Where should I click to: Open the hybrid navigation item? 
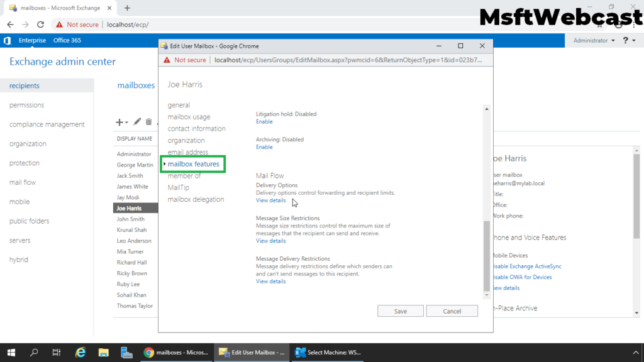coord(18,260)
